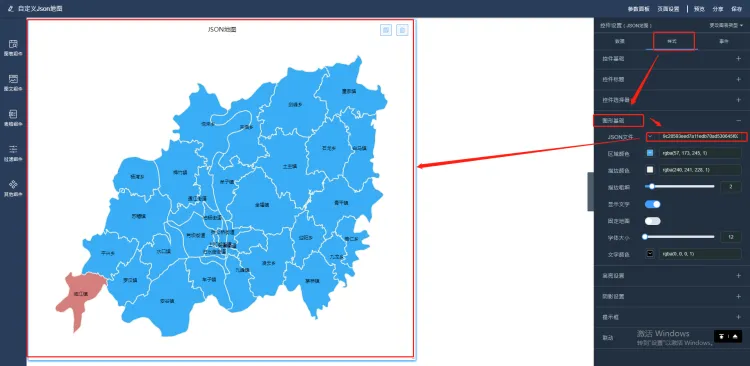Open the white 描边颜色 stroke color swatch
Image resolution: width=750 pixels, height=366 pixels.
pyautogui.click(x=650, y=169)
